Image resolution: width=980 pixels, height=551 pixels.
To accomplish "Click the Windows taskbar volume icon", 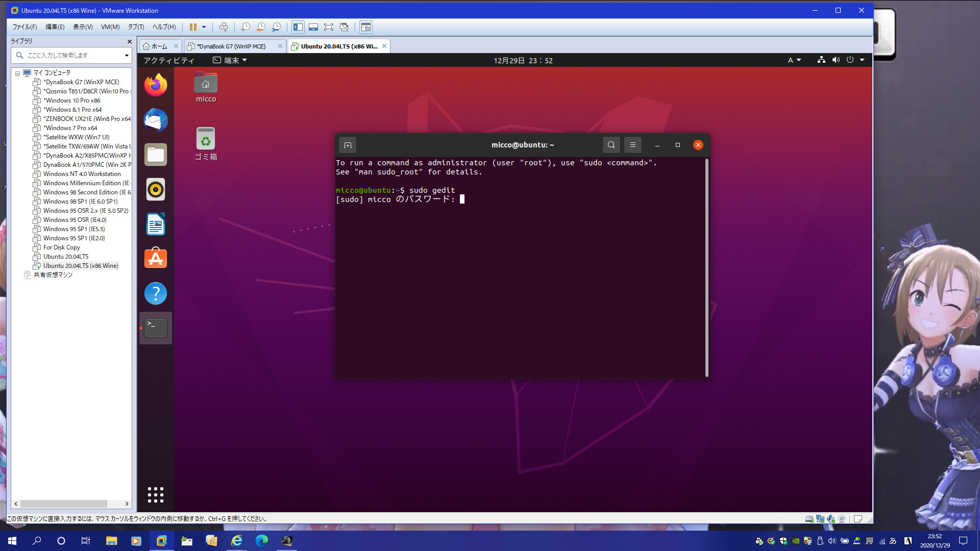I will click(x=832, y=541).
